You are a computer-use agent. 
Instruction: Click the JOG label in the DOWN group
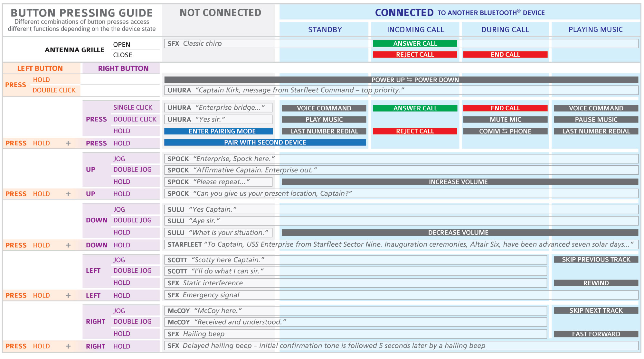119,210
